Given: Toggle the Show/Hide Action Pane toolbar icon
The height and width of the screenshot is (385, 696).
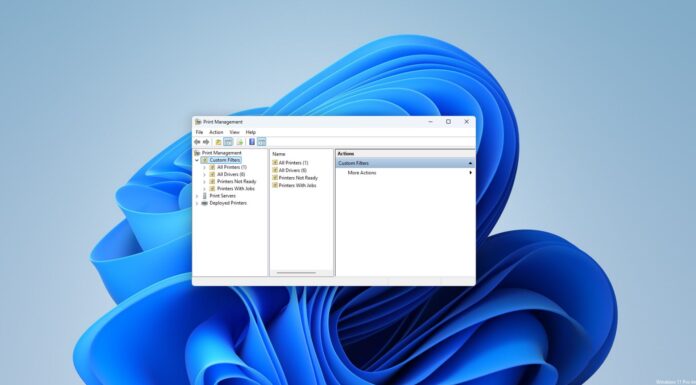Looking at the screenshot, I should tap(261, 142).
